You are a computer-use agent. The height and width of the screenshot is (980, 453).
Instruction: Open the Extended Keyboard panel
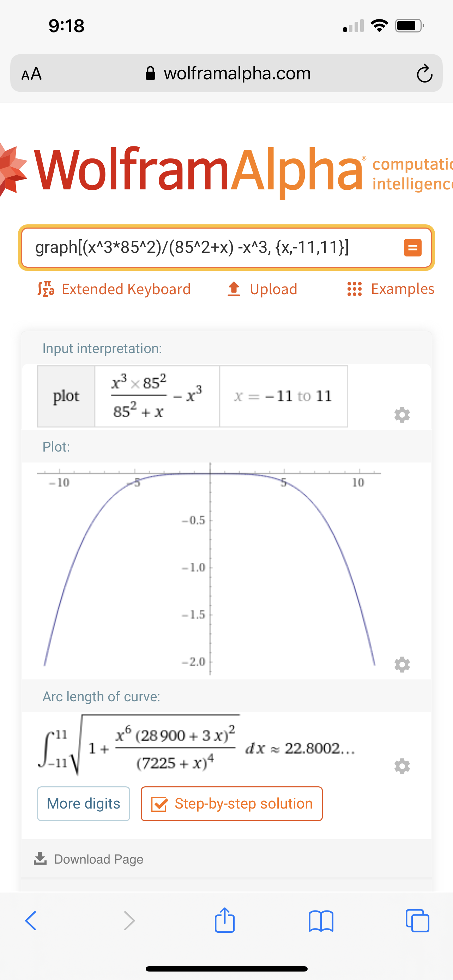click(114, 289)
